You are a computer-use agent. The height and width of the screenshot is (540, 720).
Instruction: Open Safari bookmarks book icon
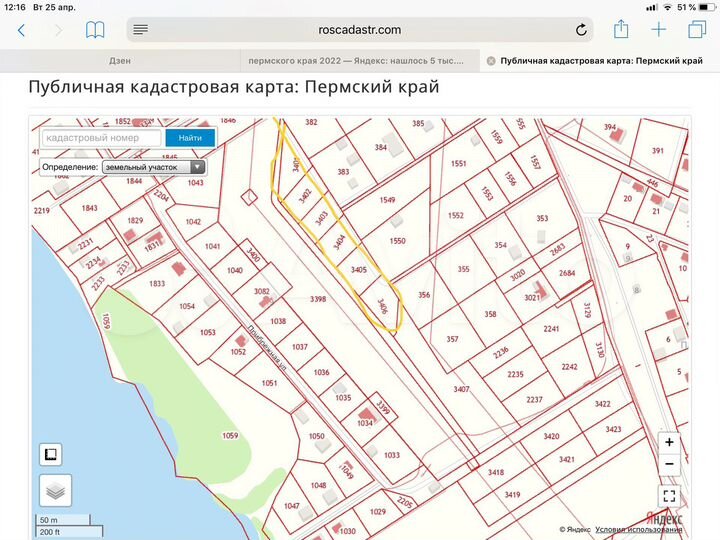[95, 30]
